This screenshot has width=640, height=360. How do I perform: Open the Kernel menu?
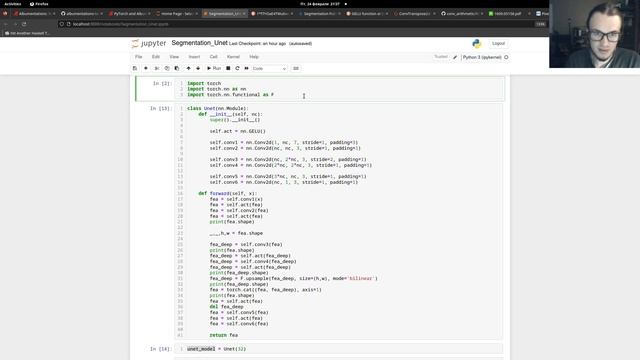(233, 57)
